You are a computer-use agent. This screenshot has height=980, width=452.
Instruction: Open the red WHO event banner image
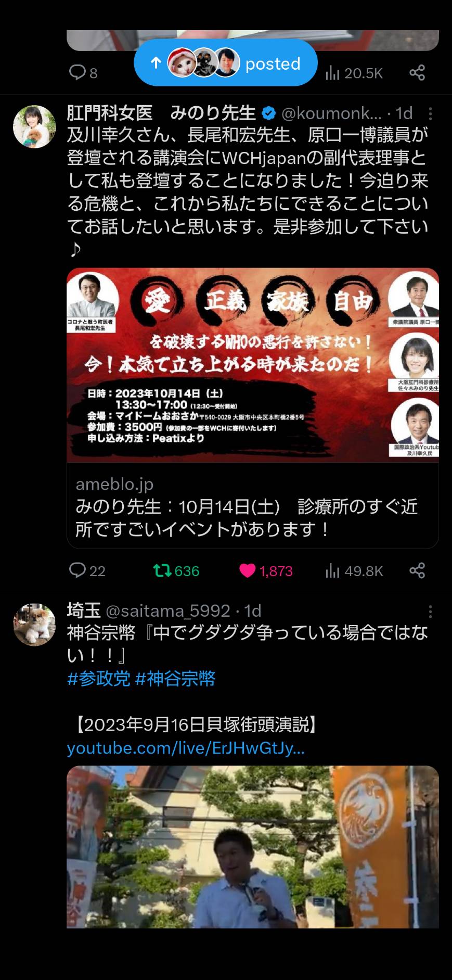click(253, 365)
